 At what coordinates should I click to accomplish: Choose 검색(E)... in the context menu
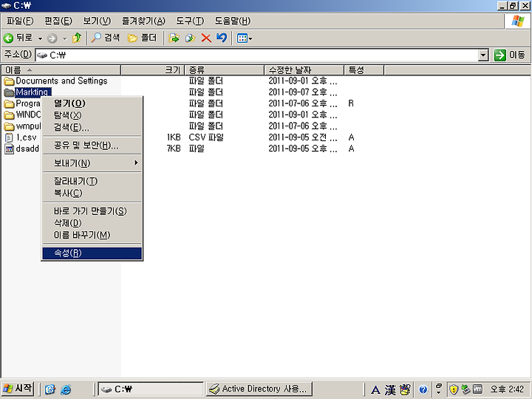click(92, 127)
